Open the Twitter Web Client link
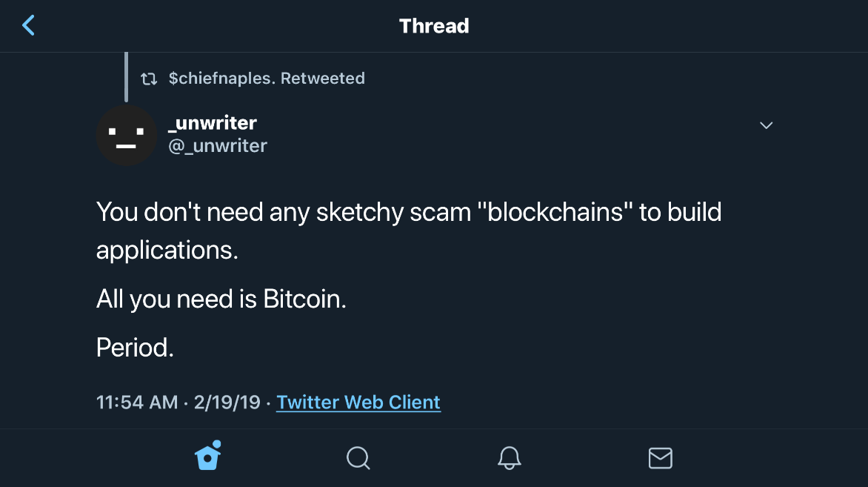The width and height of the screenshot is (868, 487). 358,402
